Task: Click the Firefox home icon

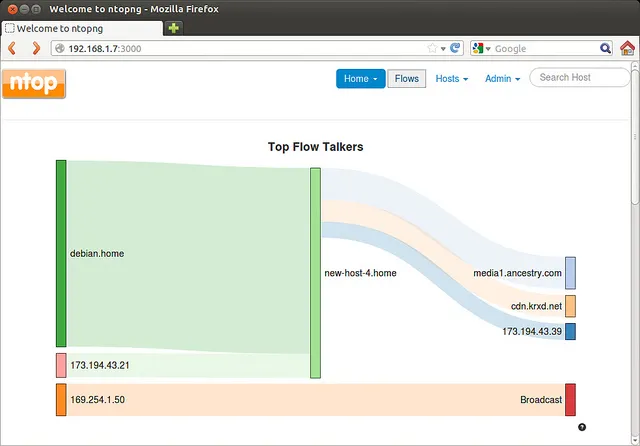Action: 627,48
